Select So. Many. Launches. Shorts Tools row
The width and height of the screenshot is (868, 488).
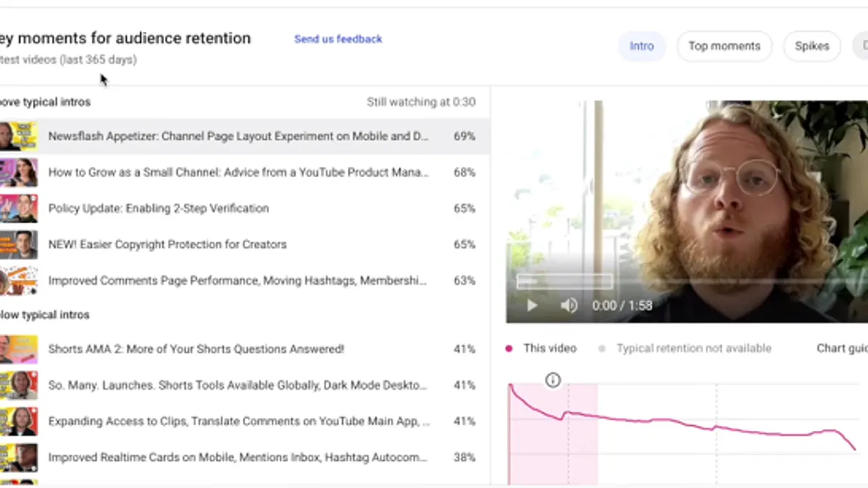click(x=244, y=385)
